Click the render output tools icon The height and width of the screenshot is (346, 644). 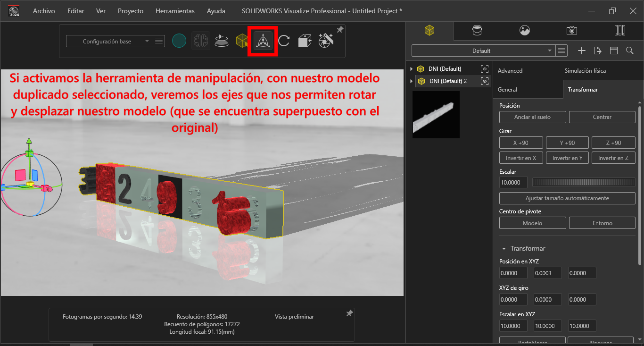click(326, 41)
